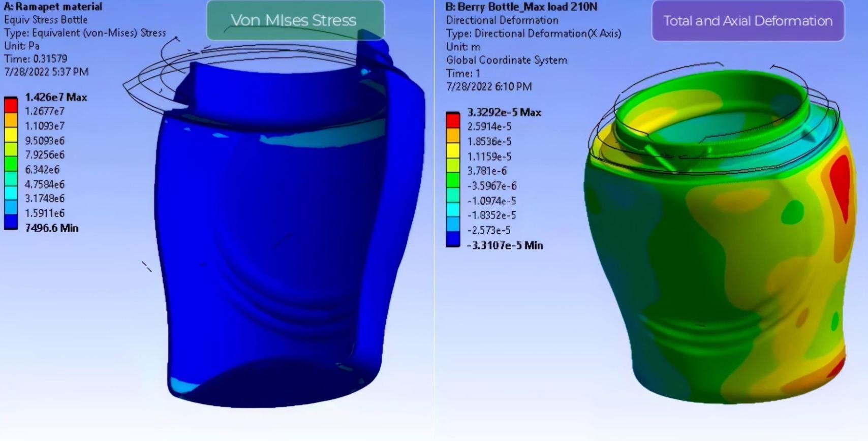Click the 'Global Coordinate System' label
Screen dimensions: 868x441
[507, 60]
